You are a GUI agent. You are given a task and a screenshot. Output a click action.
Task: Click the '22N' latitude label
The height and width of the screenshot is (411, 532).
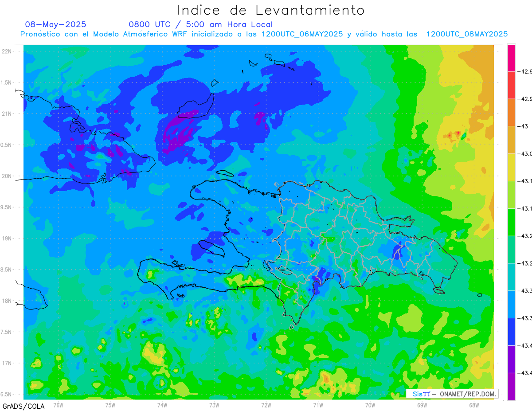click(7, 51)
